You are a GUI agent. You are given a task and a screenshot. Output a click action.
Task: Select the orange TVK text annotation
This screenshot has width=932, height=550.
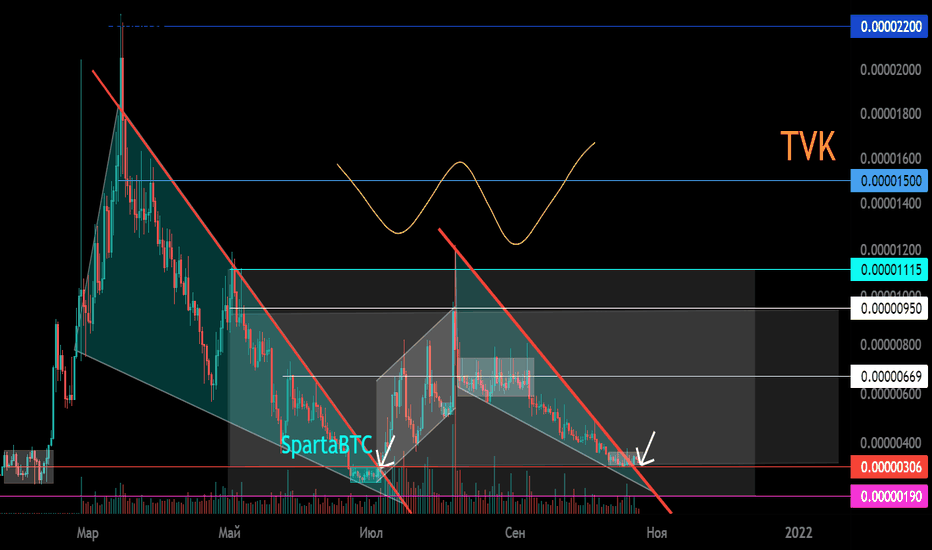coord(808,146)
